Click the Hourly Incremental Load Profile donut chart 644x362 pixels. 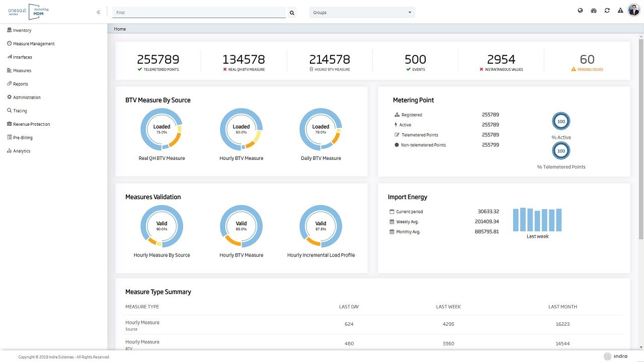point(320,226)
